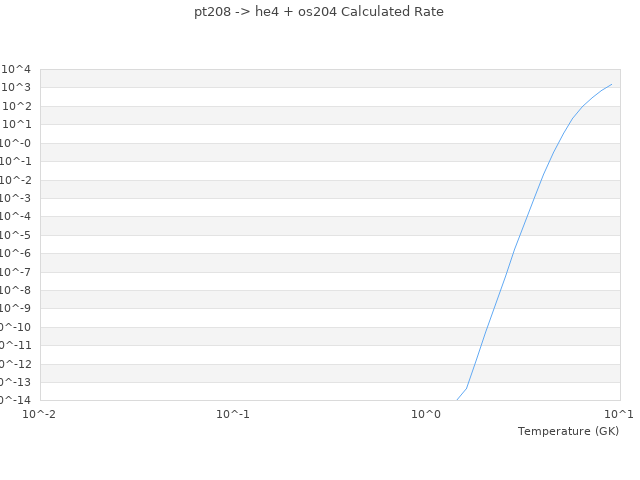
Task: Click the 10^-12 label on the vertical axis
Action: [x=13, y=364]
